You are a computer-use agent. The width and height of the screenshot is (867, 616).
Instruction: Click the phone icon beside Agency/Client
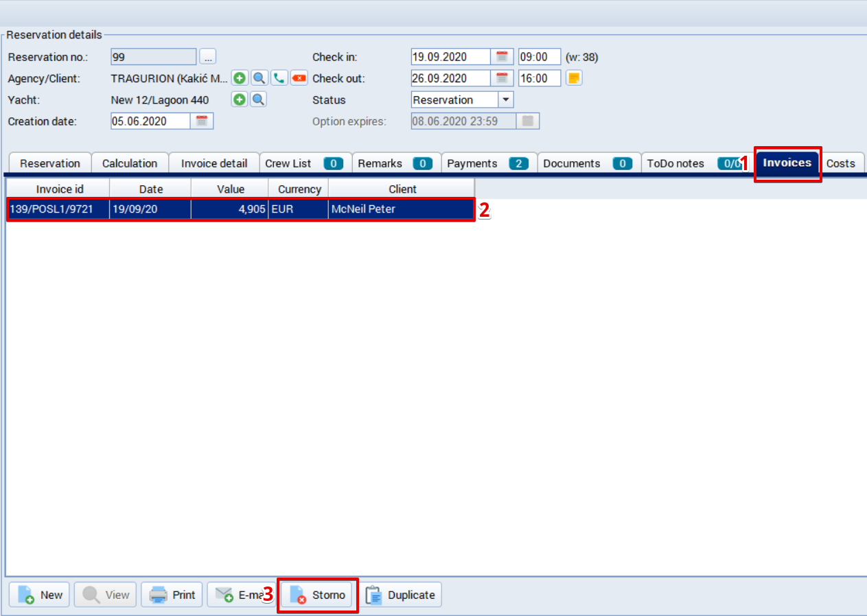tap(279, 78)
